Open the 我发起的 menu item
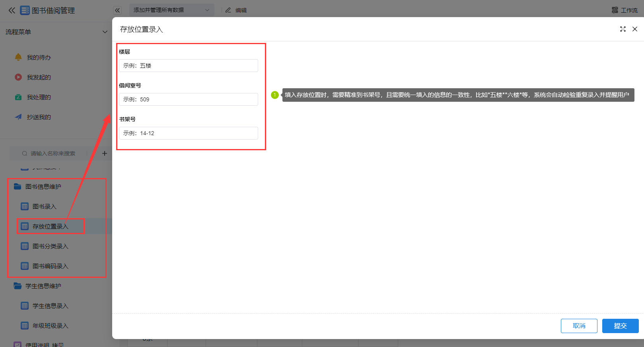This screenshot has width=644, height=347. [39, 77]
